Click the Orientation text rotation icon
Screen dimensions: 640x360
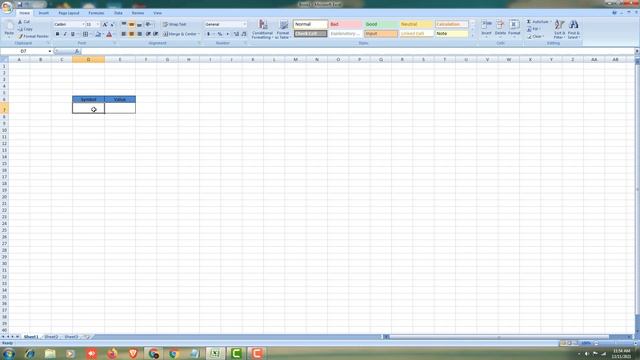[x=149, y=24]
